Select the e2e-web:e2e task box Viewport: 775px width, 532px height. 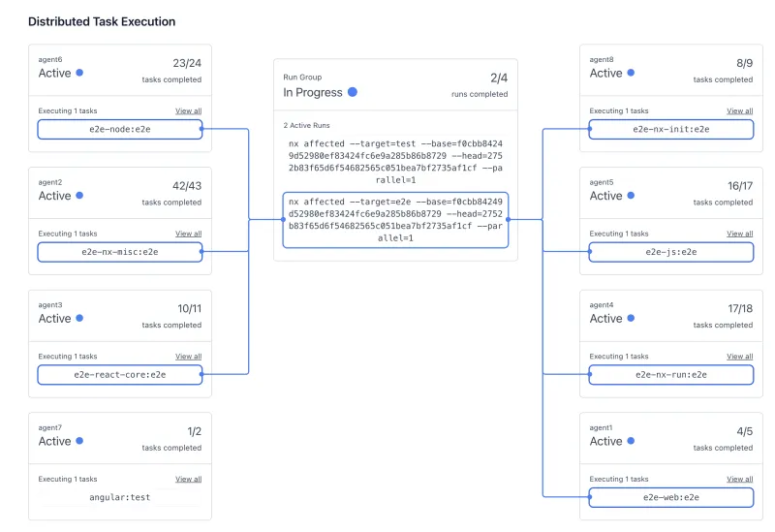pyautogui.click(x=671, y=497)
